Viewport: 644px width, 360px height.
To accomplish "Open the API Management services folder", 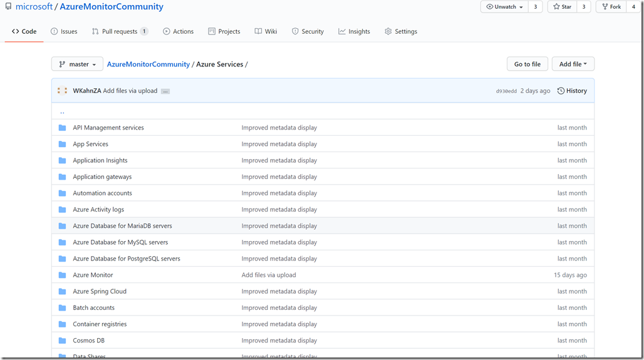I will pos(108,128).
